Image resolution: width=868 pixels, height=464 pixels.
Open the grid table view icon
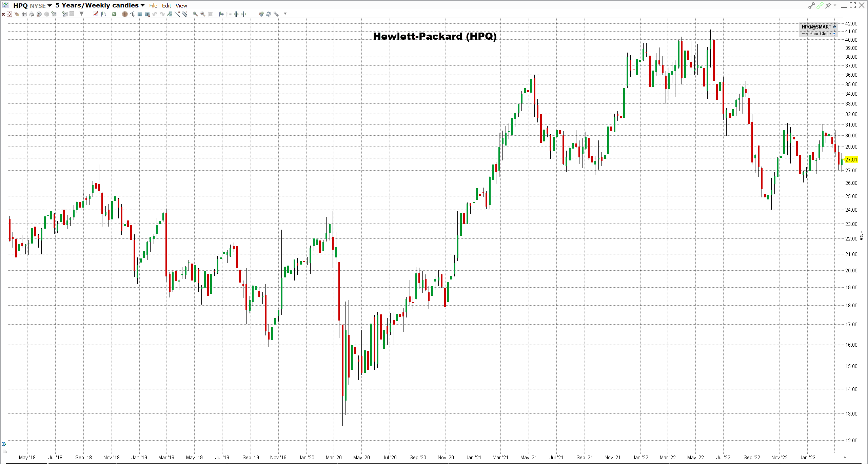pos(24,14)
